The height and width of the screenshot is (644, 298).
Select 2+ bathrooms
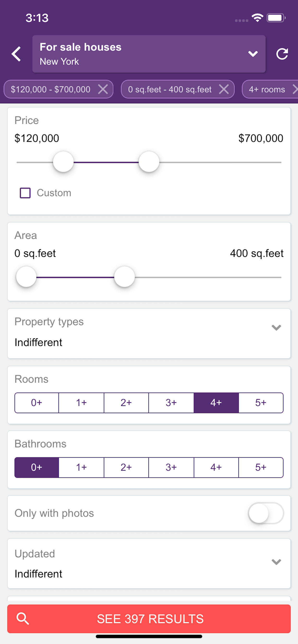click(x=126, y=467)
